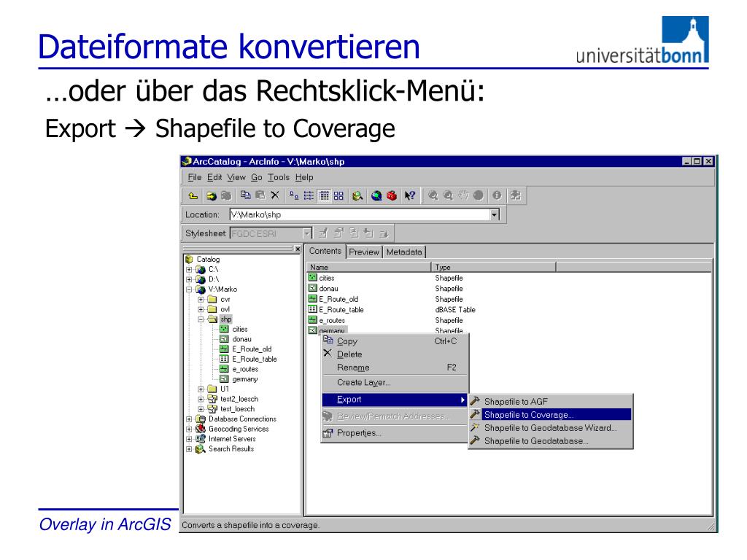747x560 pixels.
Task: Expand the Internet Servers node
Action: click(x=189, y=439)
